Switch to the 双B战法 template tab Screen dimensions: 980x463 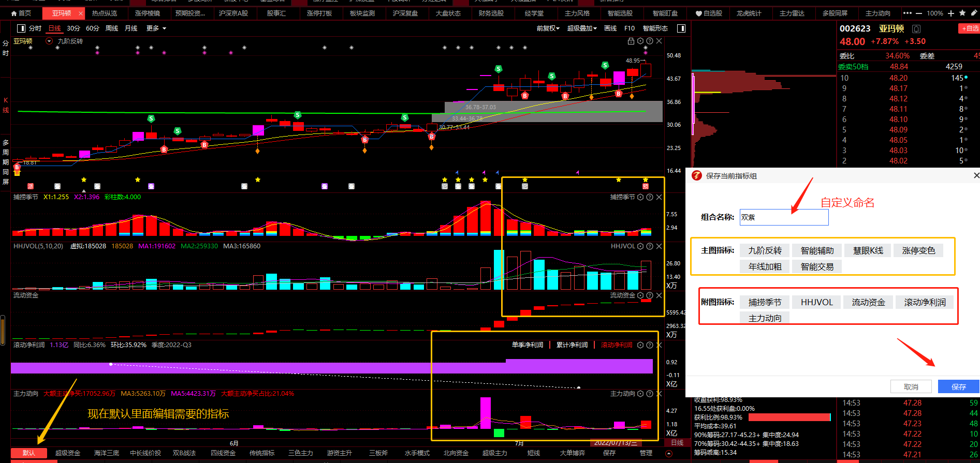point(184,453)
